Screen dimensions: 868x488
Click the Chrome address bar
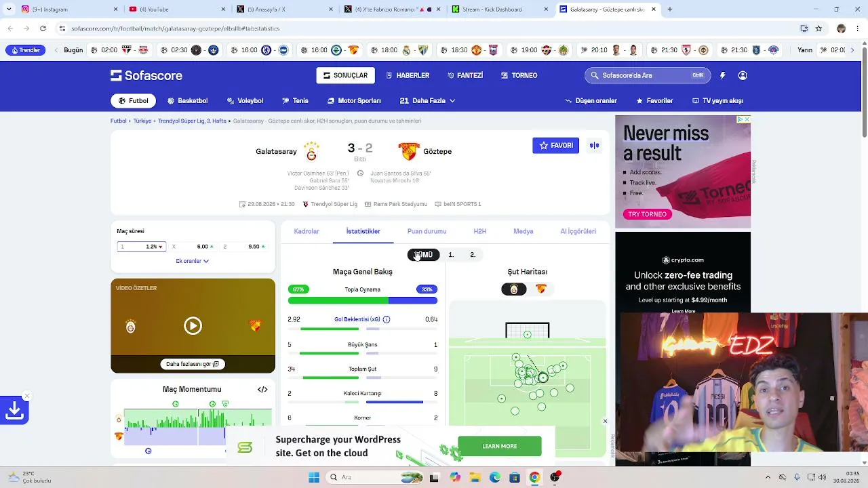[434, 28]
